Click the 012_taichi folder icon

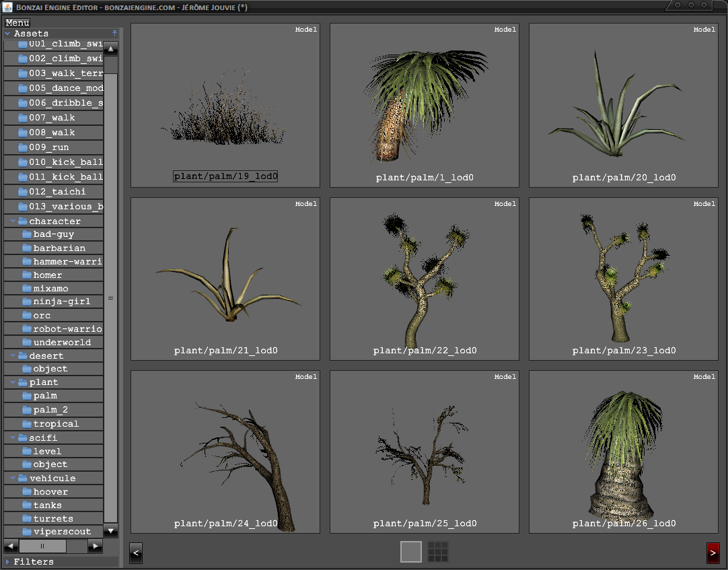(22, 192)
